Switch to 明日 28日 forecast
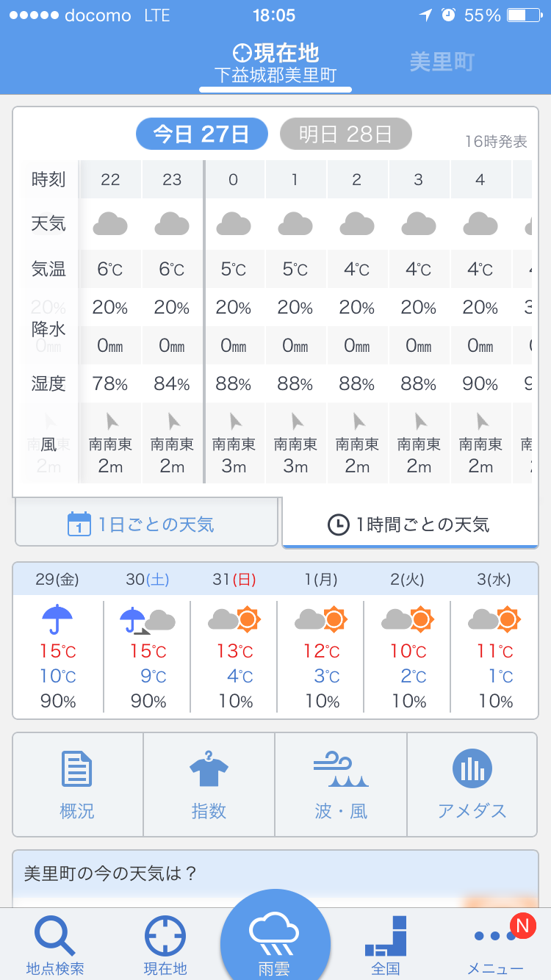 click(x=345, y=134)
